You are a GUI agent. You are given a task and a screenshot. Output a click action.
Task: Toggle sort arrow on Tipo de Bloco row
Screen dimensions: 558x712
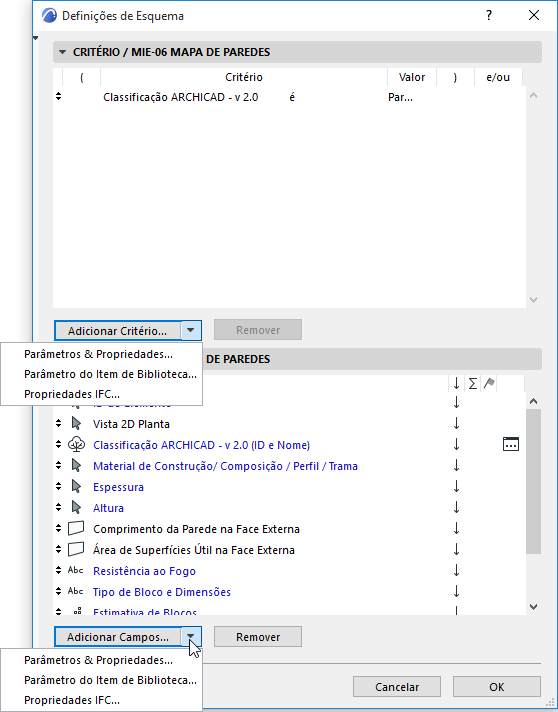click(x=456, y=591)
